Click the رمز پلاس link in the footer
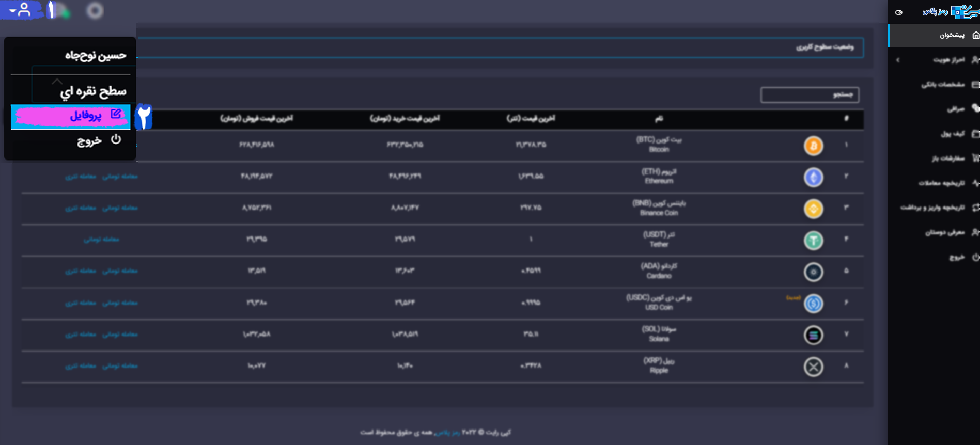The width and height of the screenshot is (980, 445). pyautogui.click(x=447, y=433)
